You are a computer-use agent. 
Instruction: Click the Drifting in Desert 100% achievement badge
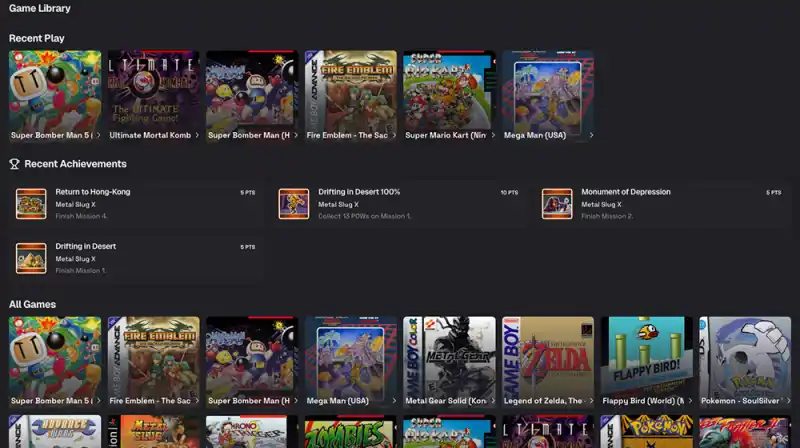[x=294, y=204]
